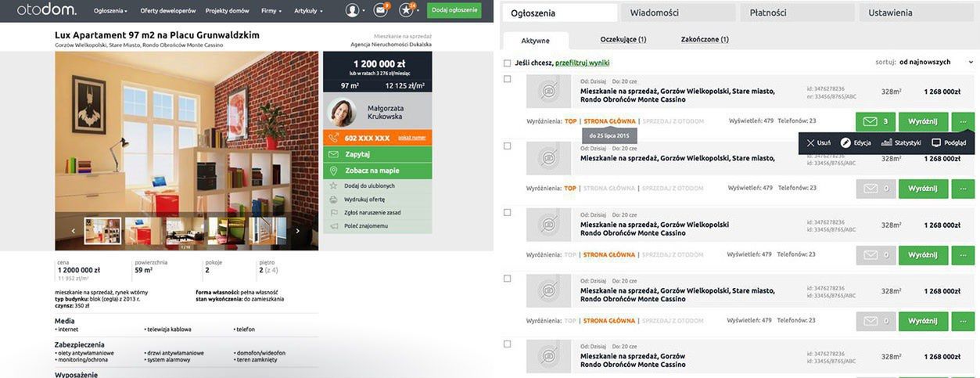980x378 pixels.
Task: Expand the Ogłoszenia menu in header
Action: click(109, 11)
